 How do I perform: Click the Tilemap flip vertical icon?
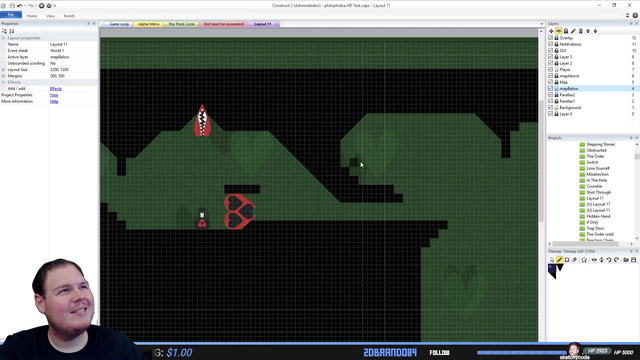[x=602, y=260]
